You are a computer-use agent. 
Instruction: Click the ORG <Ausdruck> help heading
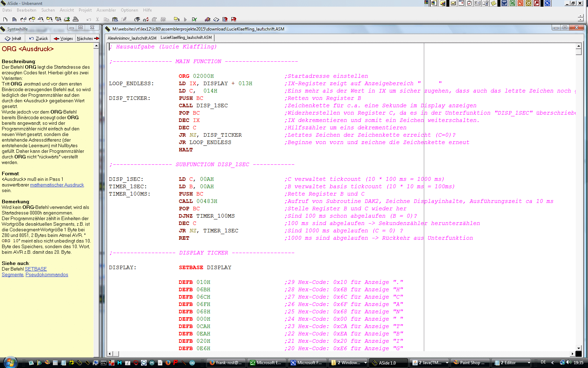[28, 49]
